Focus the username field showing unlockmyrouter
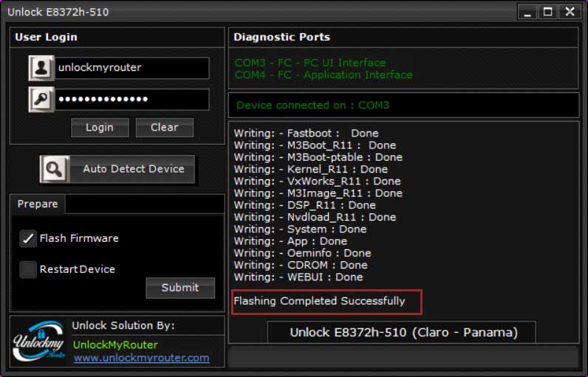This screenshot has width=588, height=377. [132, 68]
